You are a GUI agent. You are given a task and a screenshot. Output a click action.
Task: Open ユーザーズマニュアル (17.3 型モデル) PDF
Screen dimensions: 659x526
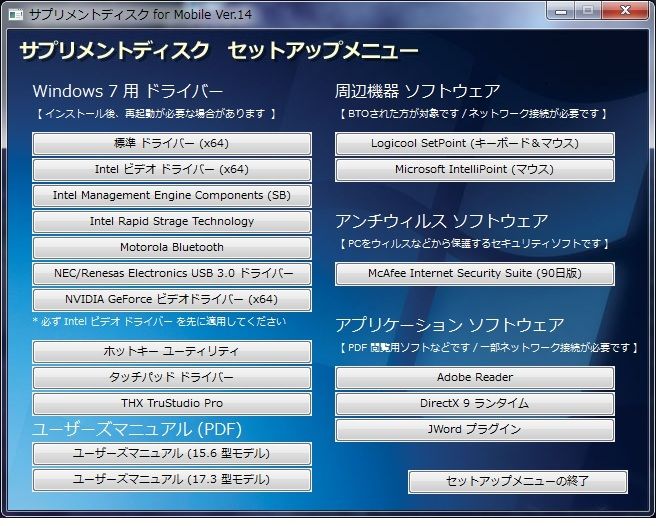point(172,480)
